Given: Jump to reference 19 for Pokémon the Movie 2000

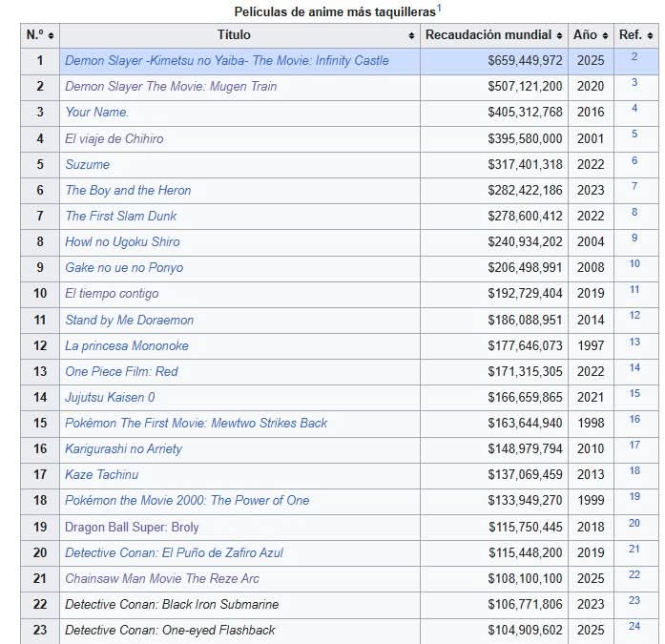Looking at the screenshot, I should [634, 497].
